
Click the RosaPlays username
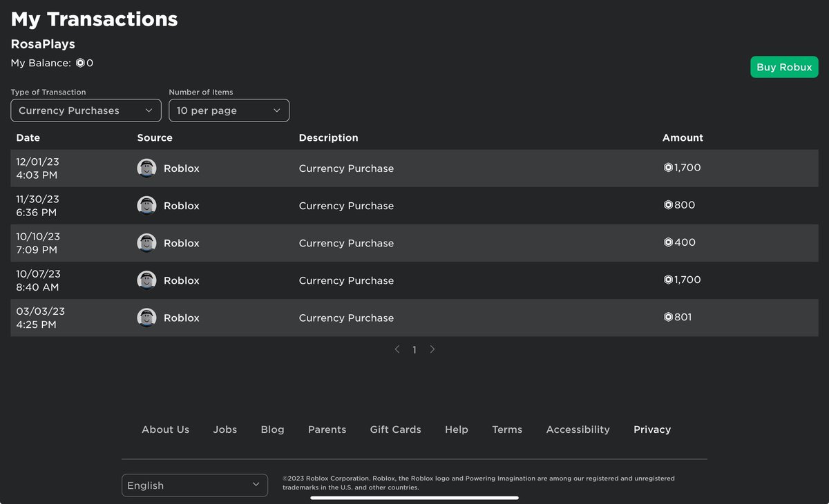[x=43, y=44]
